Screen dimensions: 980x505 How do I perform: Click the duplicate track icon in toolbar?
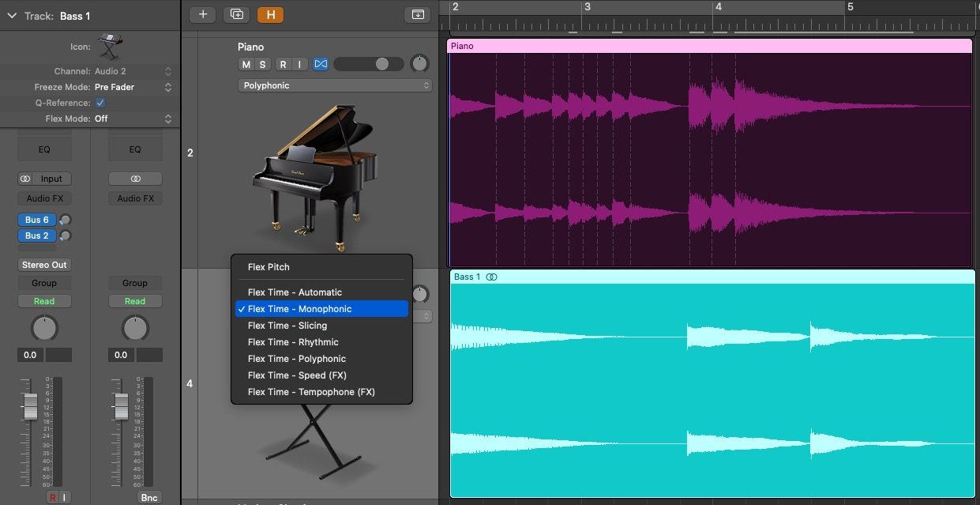click(236, 14)
